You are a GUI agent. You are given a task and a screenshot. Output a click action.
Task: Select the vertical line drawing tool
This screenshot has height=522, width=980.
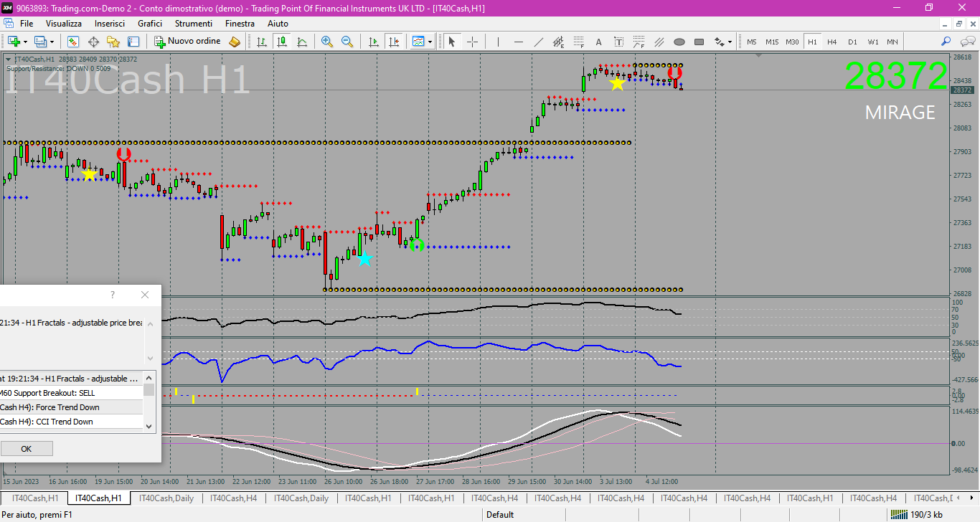coord(498,42)
